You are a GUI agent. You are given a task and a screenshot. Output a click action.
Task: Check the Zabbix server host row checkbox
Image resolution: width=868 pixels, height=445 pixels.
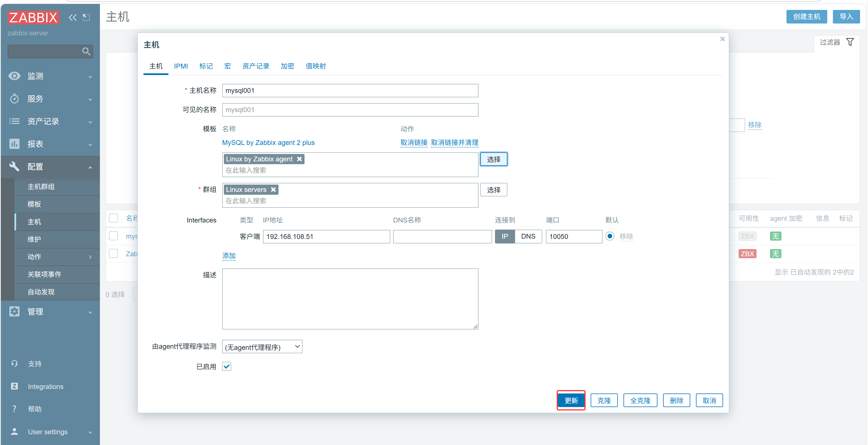113,253
